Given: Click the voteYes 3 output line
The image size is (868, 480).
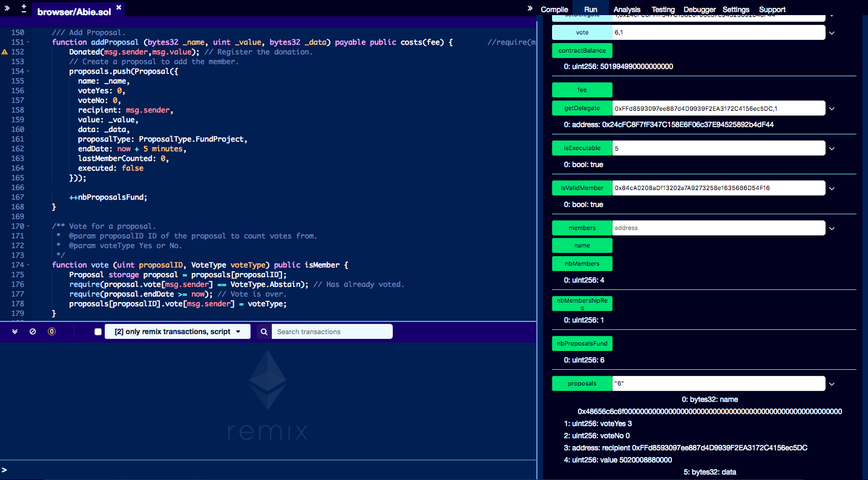Looking at the screenshot, I should click(597, 424).
